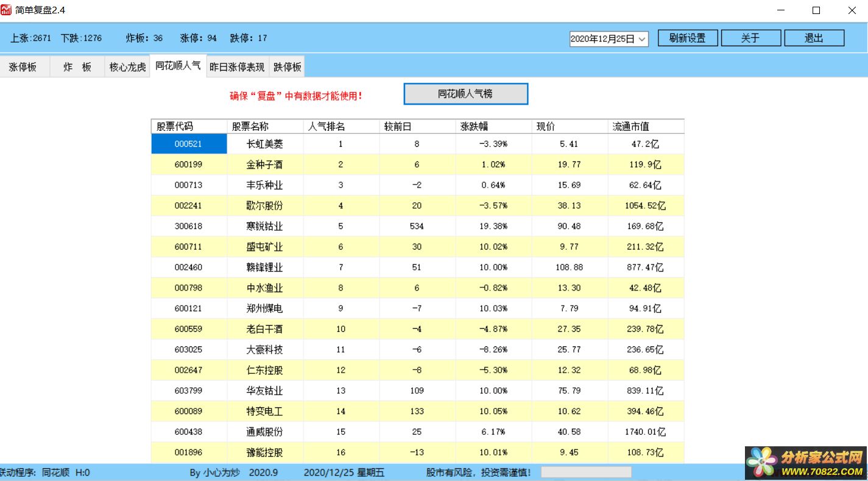Screen dimensions: 868x481
Task: Click stock code 002241
Action: tap(189, 206)
